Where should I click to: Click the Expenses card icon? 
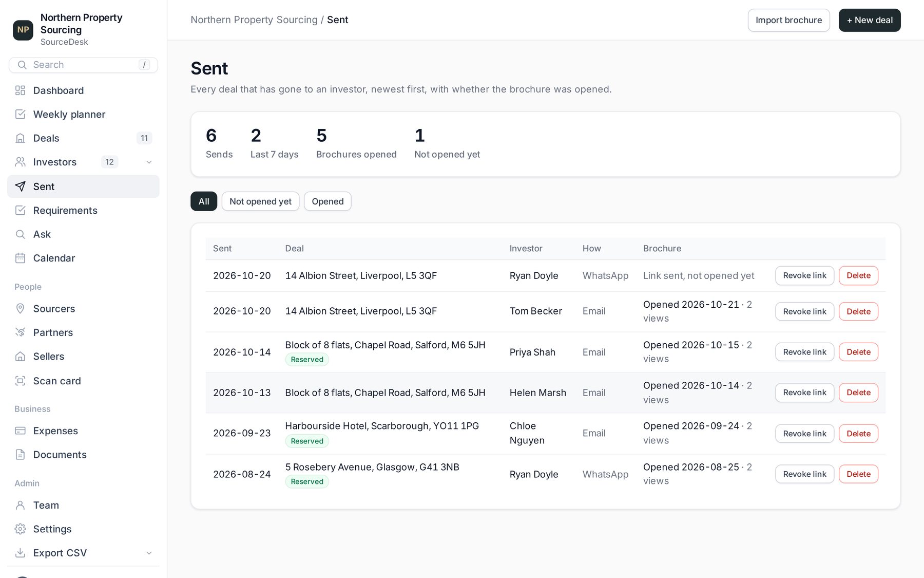tap(20, 431)
